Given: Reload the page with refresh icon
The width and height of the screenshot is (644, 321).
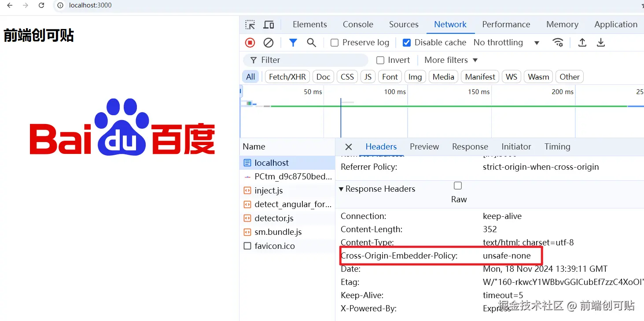Looking at the screenshot, I should tap(41, 5).
